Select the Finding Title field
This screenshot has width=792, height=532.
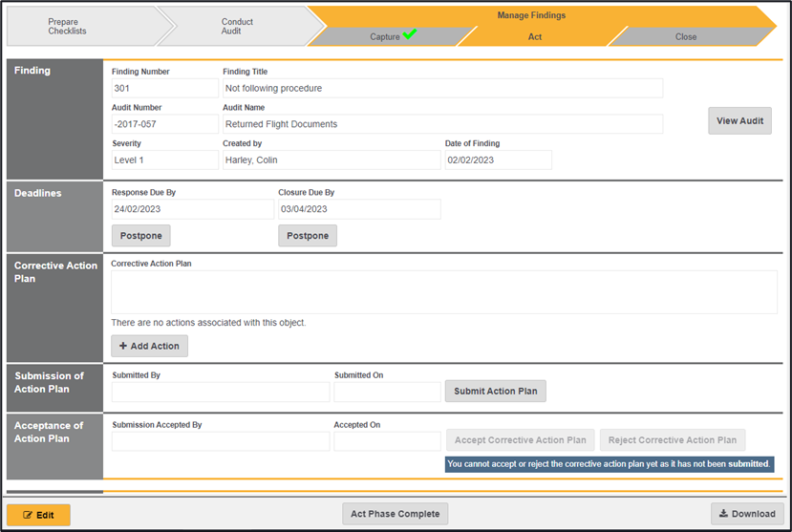click(x=441, y=89)
